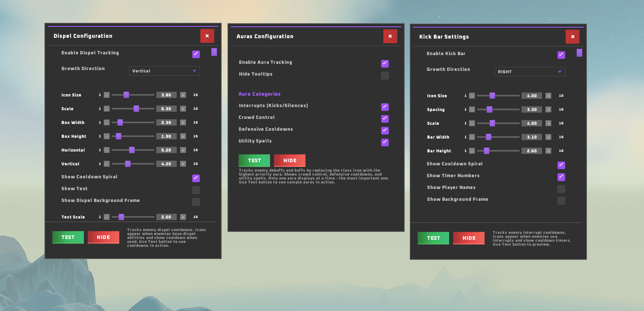Click TEST button in Kick Bar Settings
644x311 pixels.
coord(433,238)
